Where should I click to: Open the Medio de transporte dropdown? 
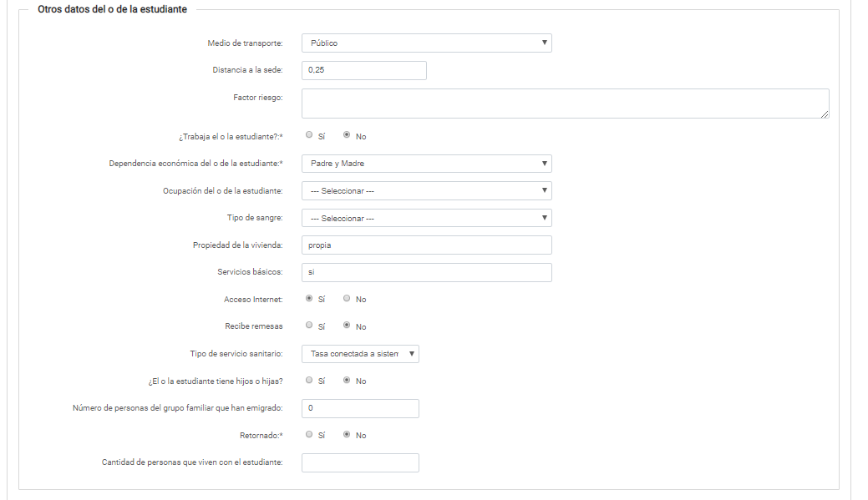pyautogui.click(x=426, y=43)
